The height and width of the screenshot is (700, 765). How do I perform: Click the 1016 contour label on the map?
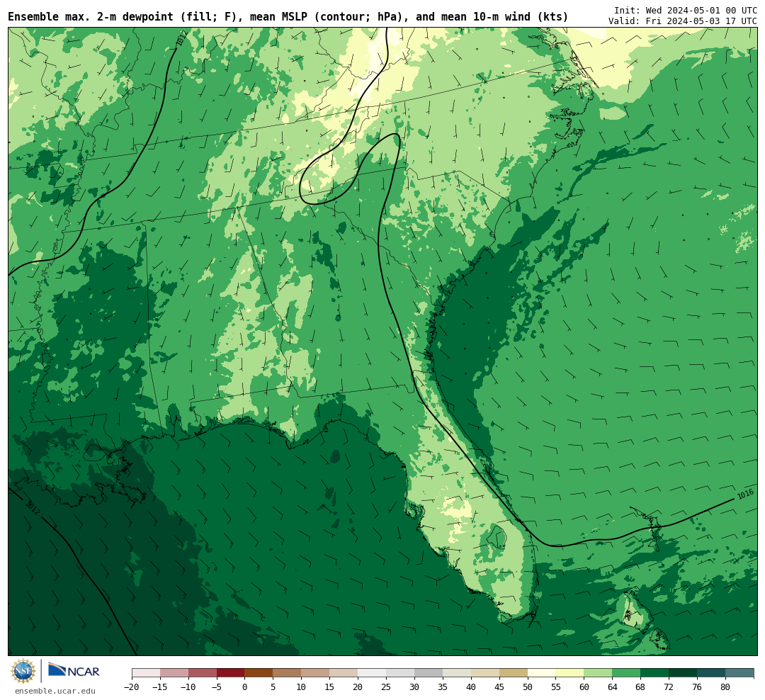pyautogui.click(x=745, y=494)
